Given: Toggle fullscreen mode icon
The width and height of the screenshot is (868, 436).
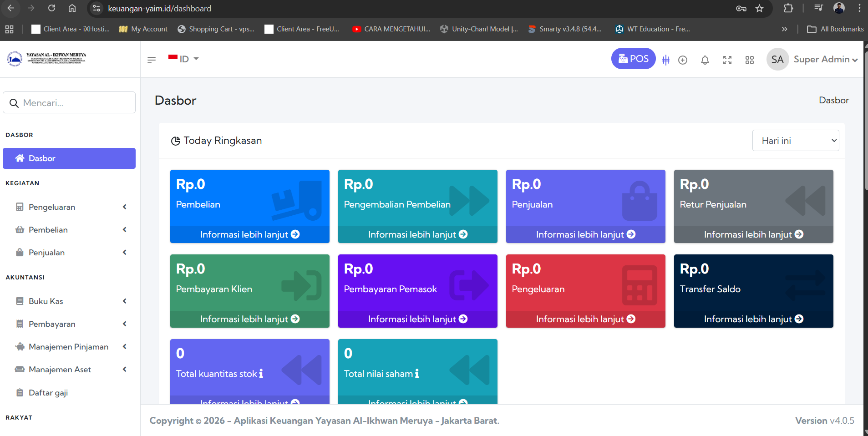Looking at the screenshot, I should pyautogui.click(x=727, y=60).
